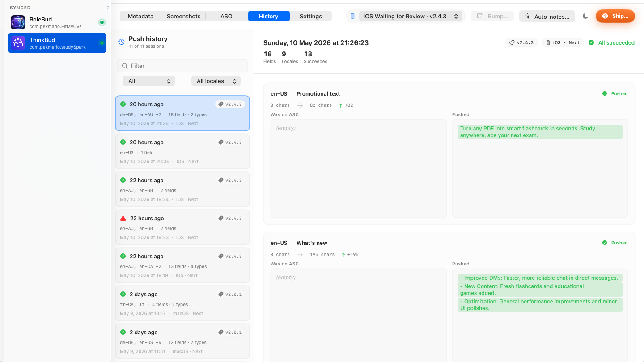Click Pushed status on What's new card

click(615, 243)
